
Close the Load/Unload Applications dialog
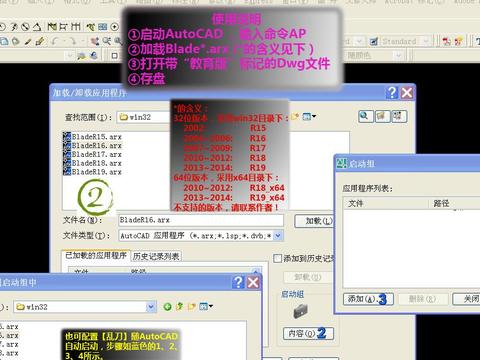(407, 93)
